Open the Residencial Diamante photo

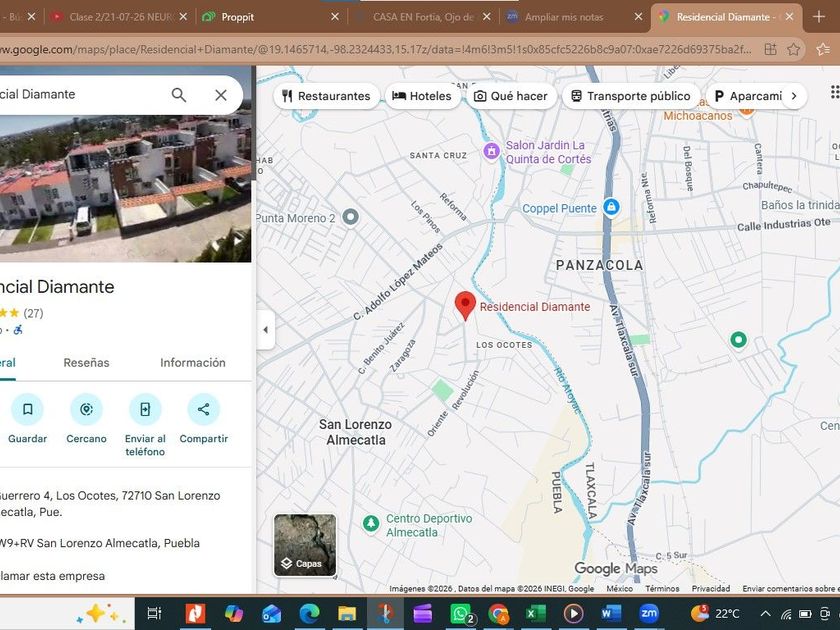pyautogui.click(x=125, y=188)
